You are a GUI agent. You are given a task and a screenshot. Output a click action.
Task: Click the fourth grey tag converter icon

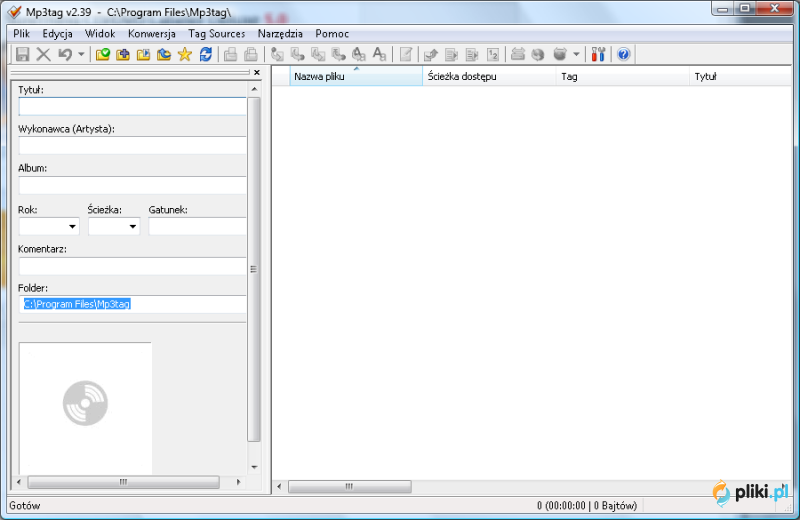[338, 54]
